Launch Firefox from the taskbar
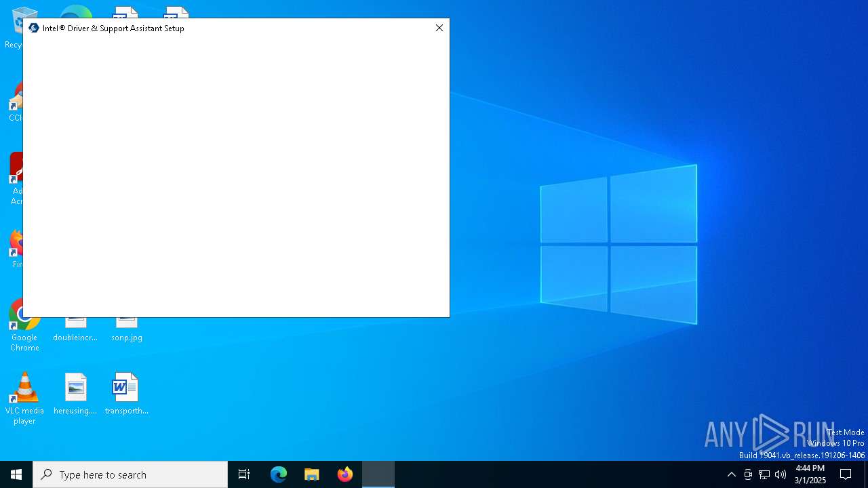 click(x=345, y=474)
